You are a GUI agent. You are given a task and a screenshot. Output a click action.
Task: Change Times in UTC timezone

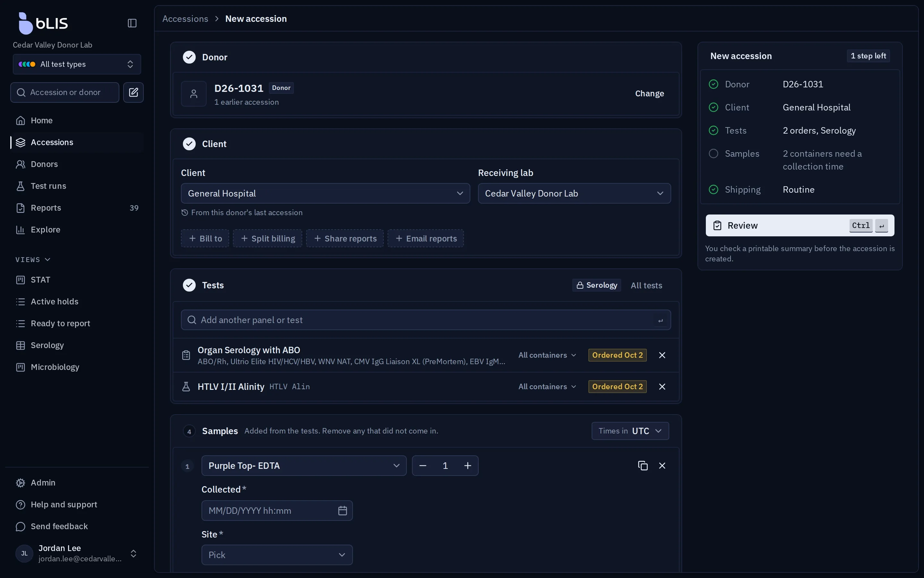(x=630, y=431)
